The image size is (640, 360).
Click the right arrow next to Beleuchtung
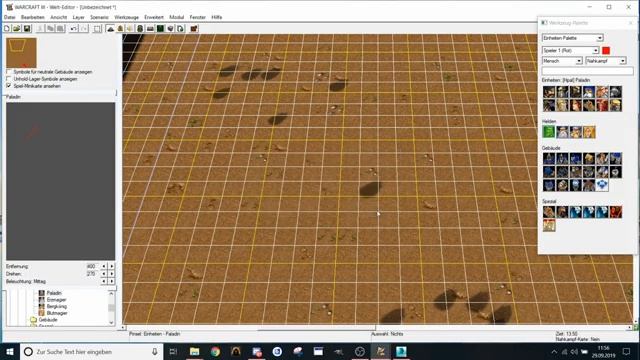click(111, 281)
